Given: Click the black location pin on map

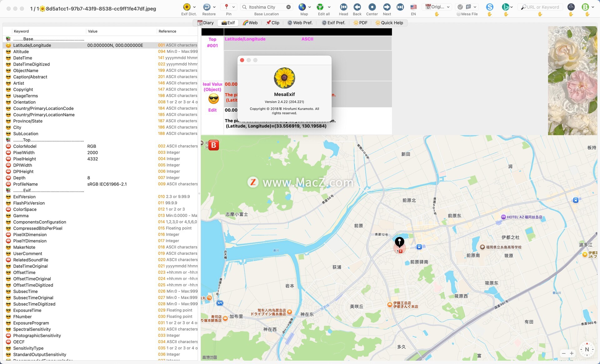Looking at the screenshot, I should pyautogui.click(x=399, y=242).
